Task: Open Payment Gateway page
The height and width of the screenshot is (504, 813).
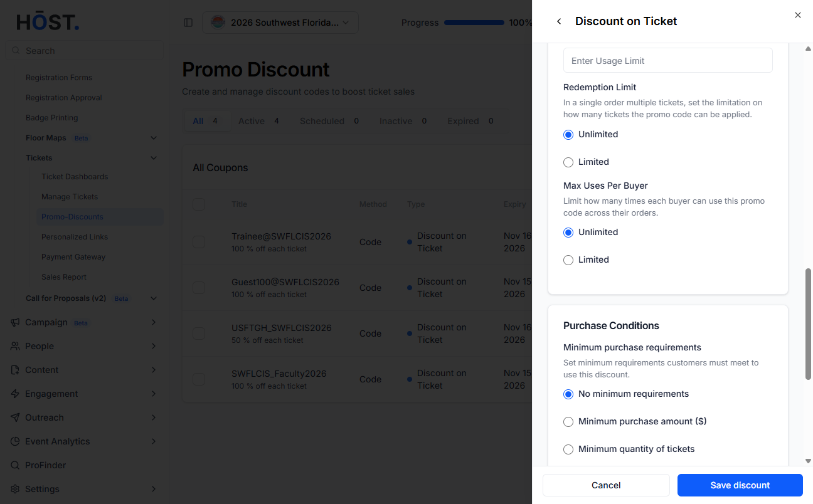Action: (73, 257)
